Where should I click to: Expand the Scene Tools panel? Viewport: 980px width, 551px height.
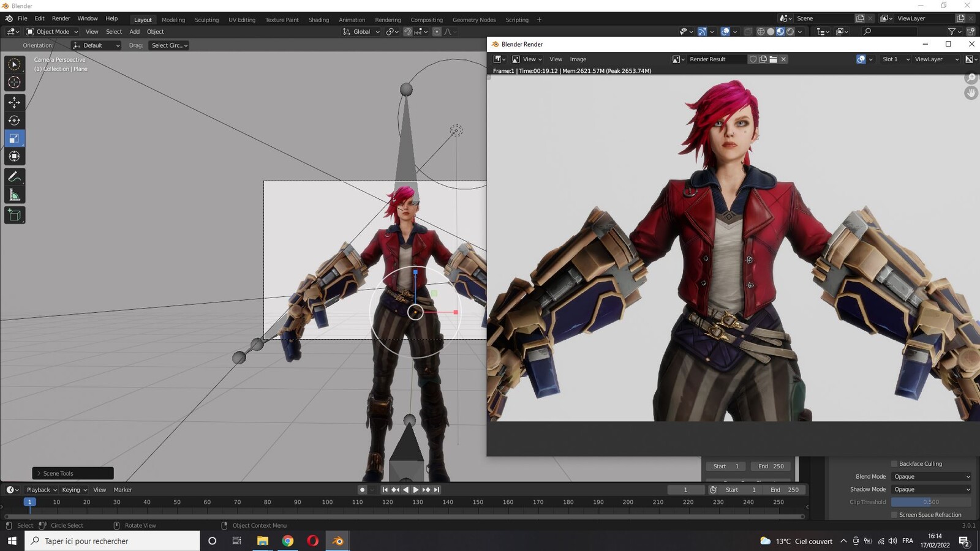tap(73, 473)
